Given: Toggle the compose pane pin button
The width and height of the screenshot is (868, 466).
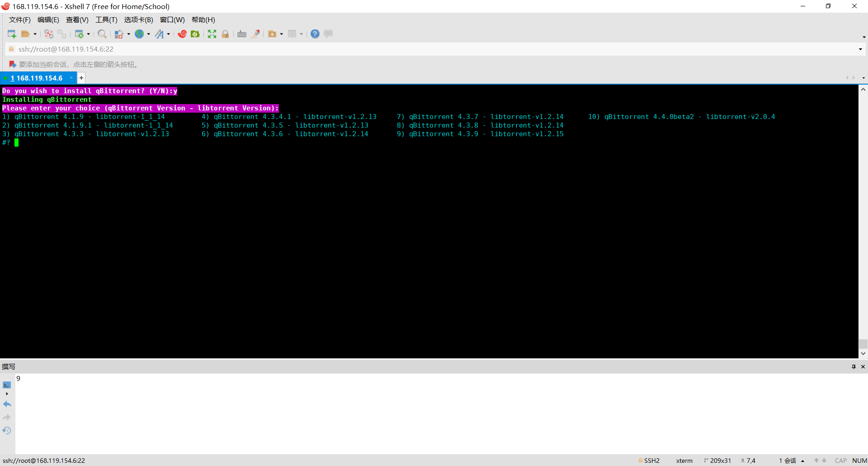Looking at the screenshot, I should (854, 366).
